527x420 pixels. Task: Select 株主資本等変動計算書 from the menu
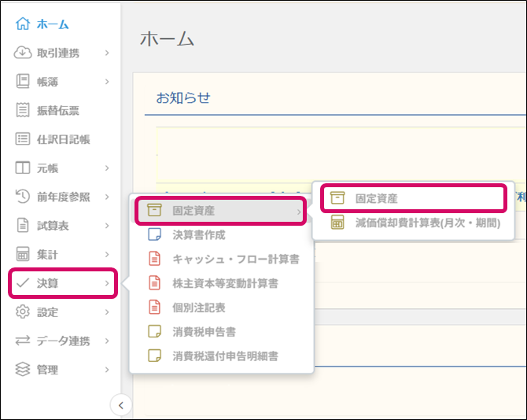pyautogui.click(x=224, y=283)
